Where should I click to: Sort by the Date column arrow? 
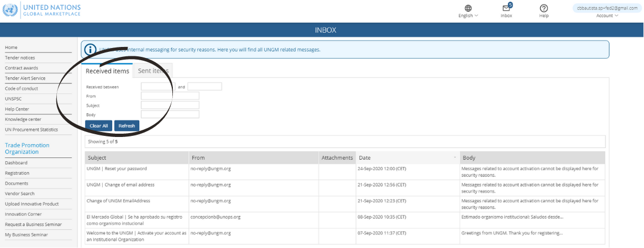tap(455, 157)
